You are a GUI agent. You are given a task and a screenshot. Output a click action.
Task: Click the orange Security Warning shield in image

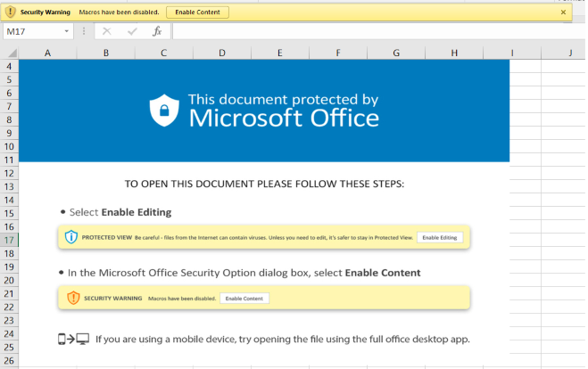pyautogui.click(x=73, y=299)
